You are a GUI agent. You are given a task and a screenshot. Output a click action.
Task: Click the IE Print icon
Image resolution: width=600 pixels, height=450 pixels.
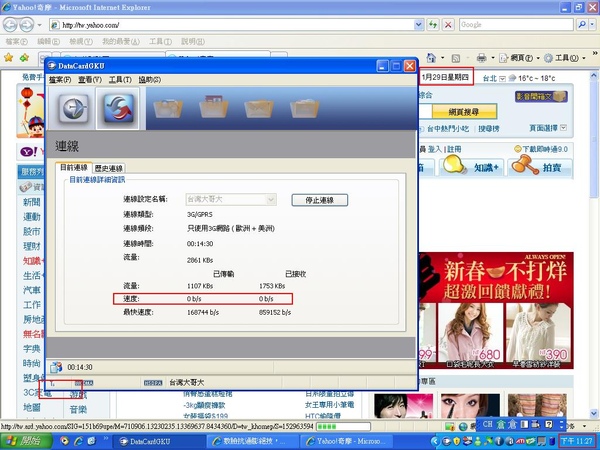[x=481, y=58]
